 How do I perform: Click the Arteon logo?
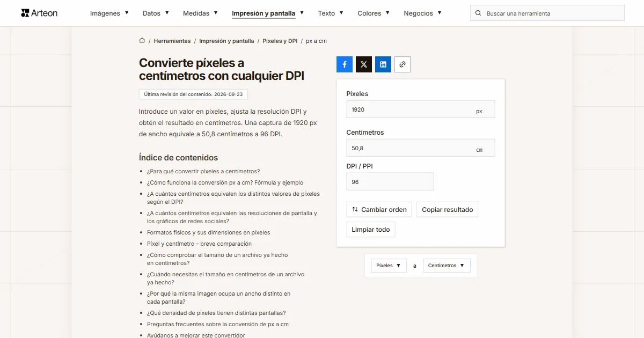39,13
